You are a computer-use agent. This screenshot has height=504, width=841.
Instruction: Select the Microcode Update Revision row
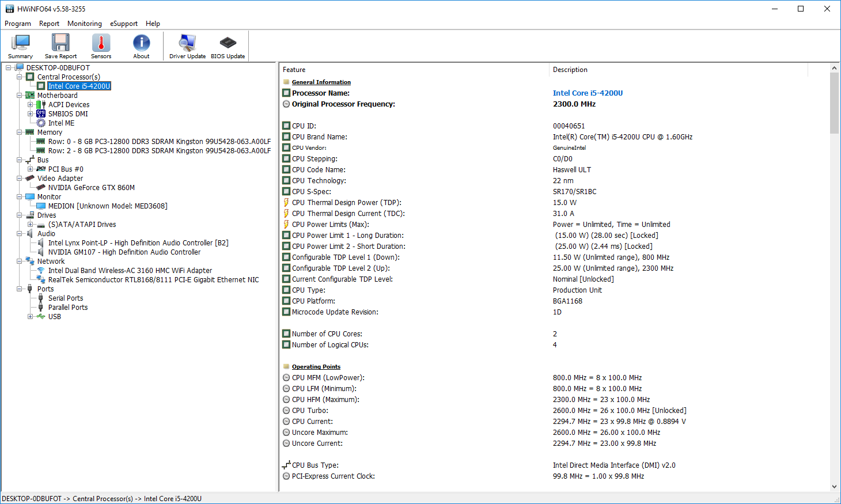point(554,312)
